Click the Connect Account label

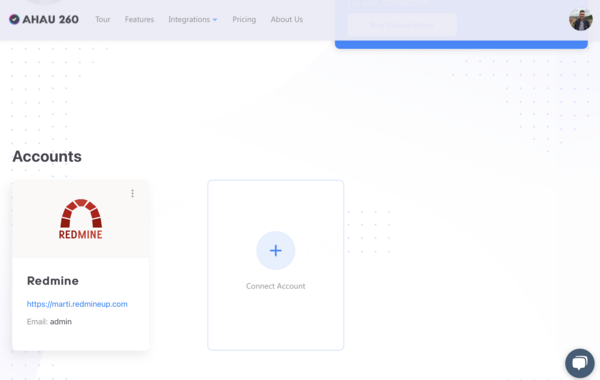(x=276, y=286)
